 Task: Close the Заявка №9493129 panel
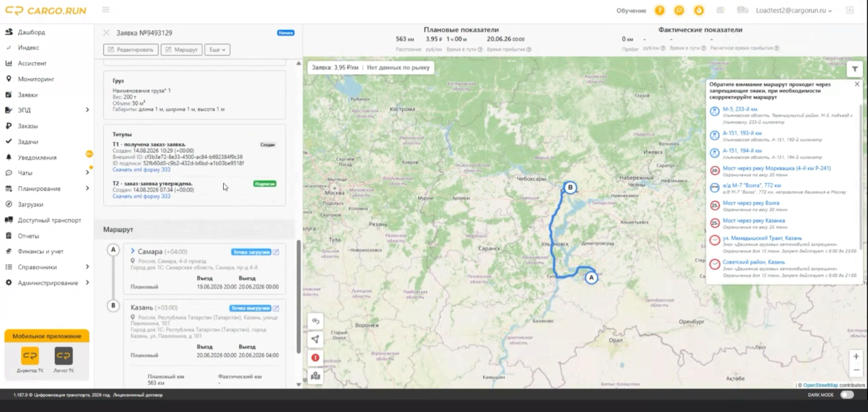pyautogui.click(x=106, y=33)
